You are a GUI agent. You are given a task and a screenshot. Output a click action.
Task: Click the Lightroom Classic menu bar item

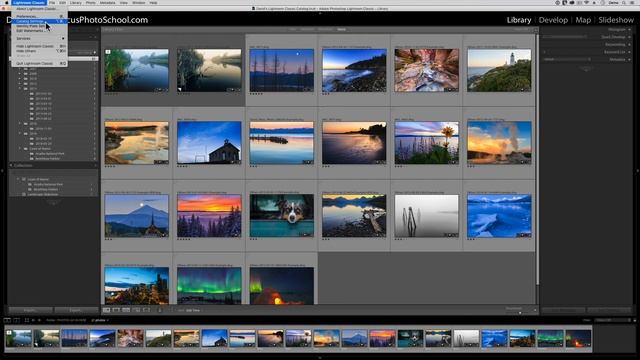coord(29,2)
